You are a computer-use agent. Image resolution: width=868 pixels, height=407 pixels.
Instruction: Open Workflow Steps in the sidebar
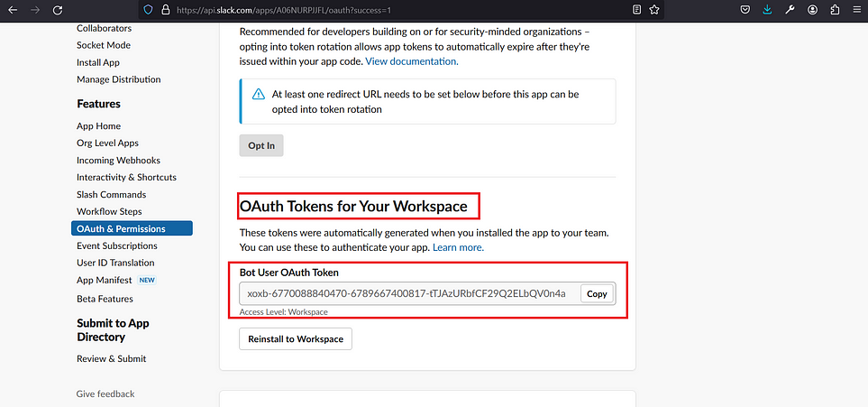109,211
